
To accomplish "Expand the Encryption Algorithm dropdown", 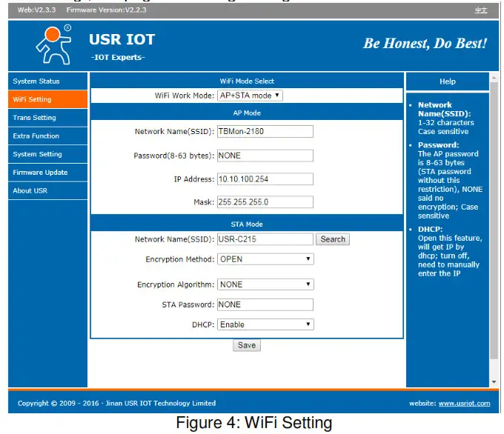I will pos(265,284).
